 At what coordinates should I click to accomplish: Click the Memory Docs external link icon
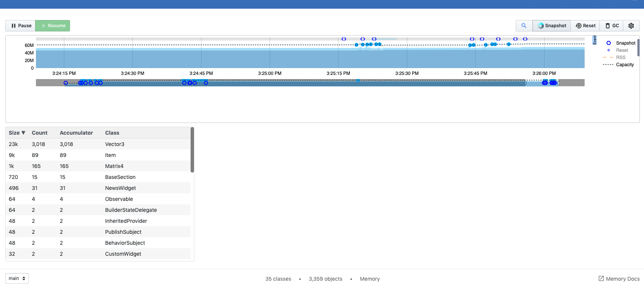point(601,278)
